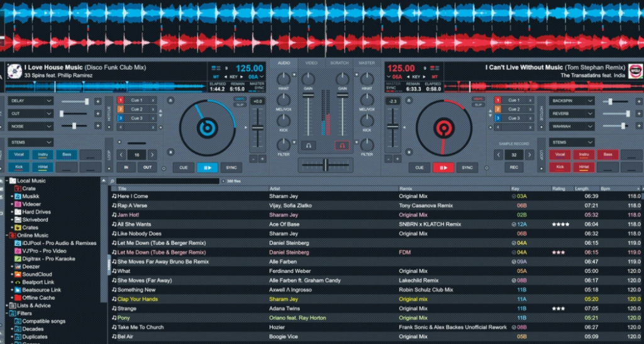Delete Cue 1 on left deck with x
The height and width of the screenshot is (344, 644).
(153, 100)
